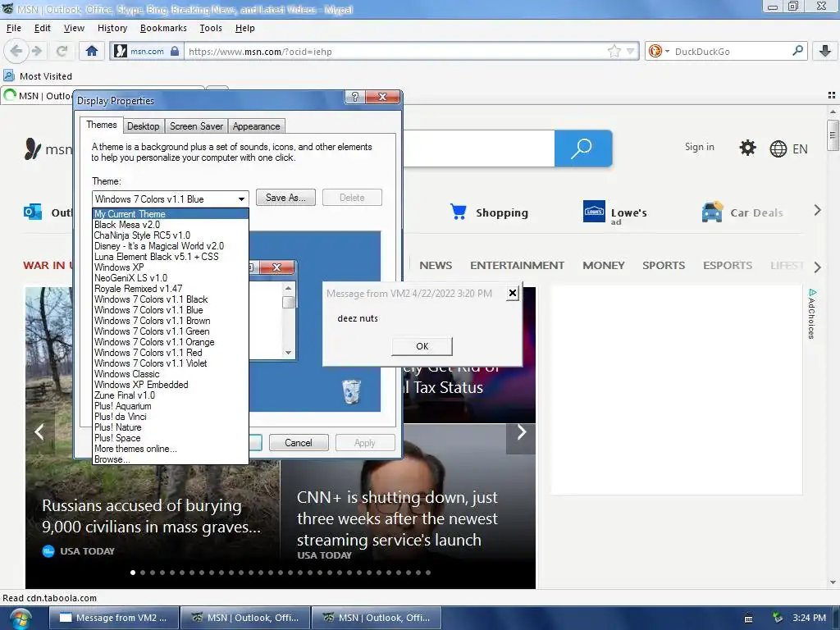Open the Bookmarks menu
Screen dimensions: 840x630
pos(163,28)
